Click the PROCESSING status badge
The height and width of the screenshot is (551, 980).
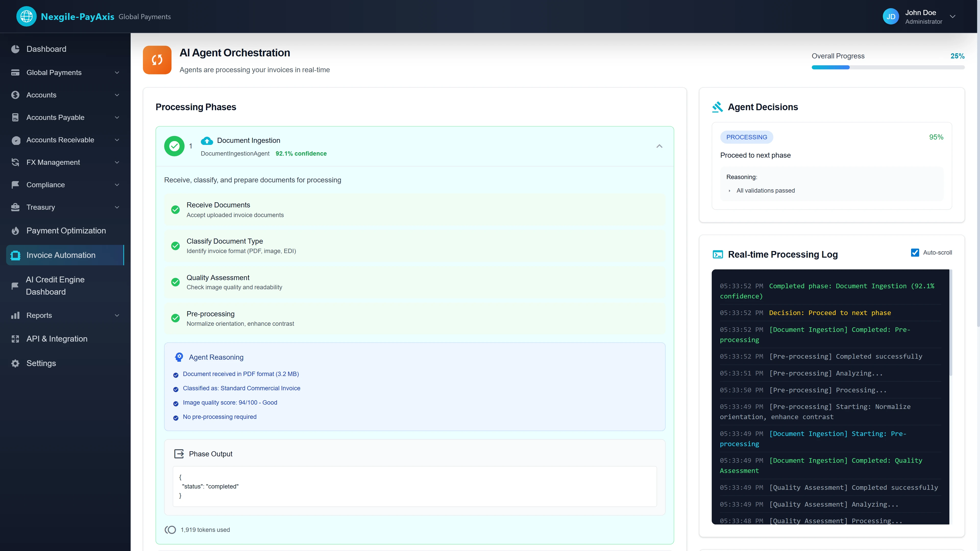click(x=746, y=137)
